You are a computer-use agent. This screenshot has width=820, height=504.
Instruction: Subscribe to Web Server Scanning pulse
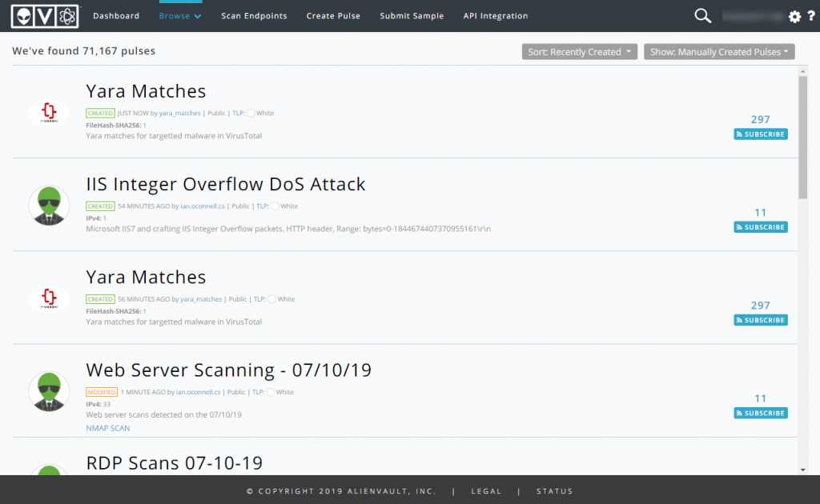pos(761,413)
